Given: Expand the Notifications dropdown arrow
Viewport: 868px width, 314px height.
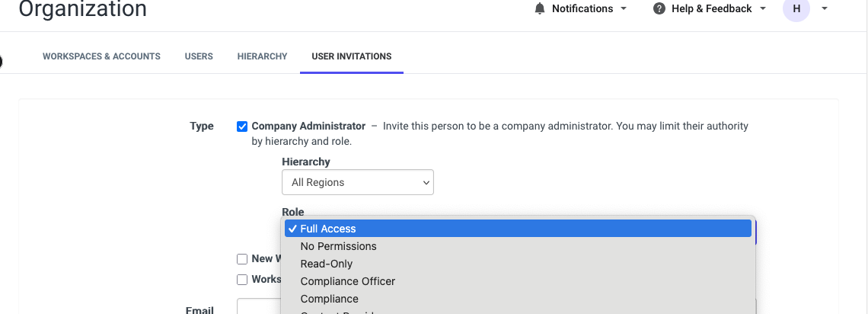Looking at the screenshot, I should pos(624,9).
